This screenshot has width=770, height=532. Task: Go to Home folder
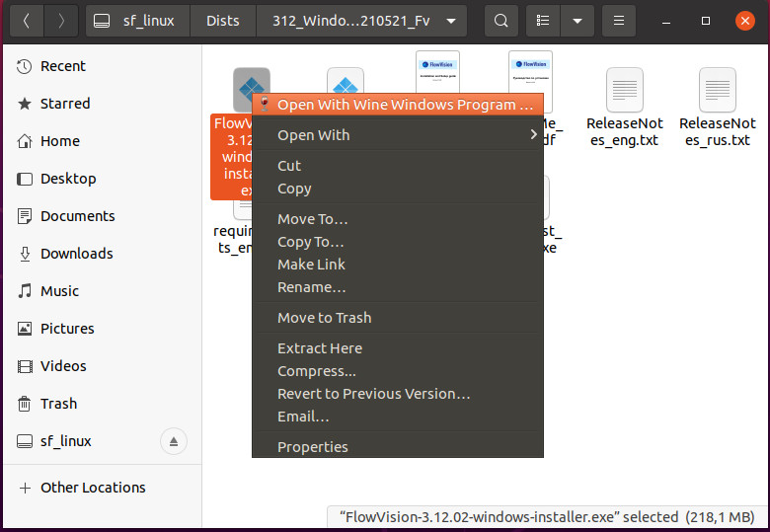(x=102, y=141)
